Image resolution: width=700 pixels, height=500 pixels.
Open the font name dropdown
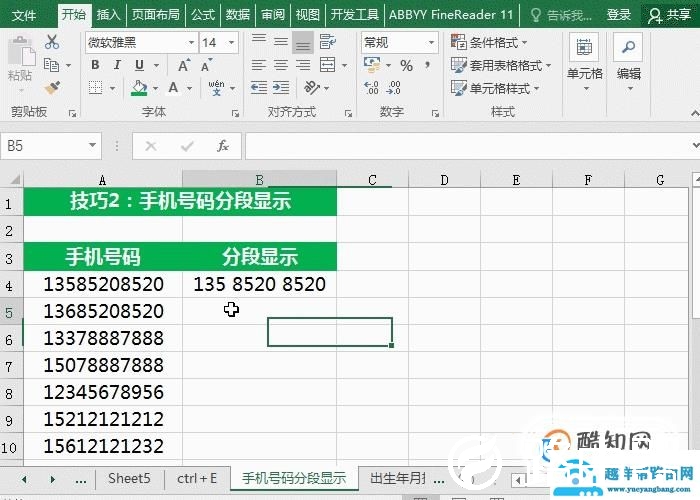(191, 43)
